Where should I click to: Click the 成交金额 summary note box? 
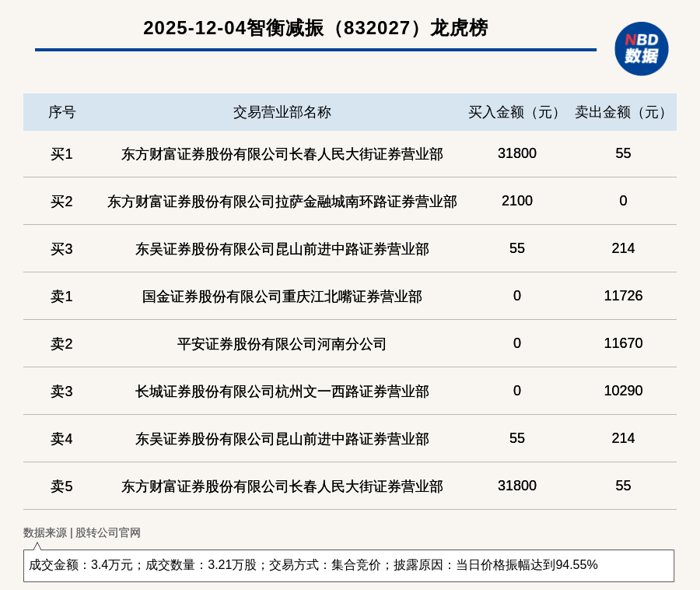pyautogui.click(x=348, y=565)
